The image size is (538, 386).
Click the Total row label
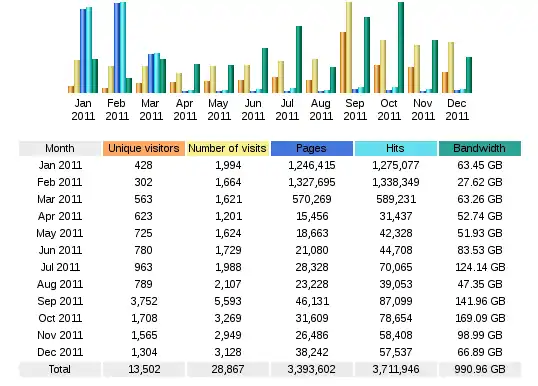[x=60, y=369]
